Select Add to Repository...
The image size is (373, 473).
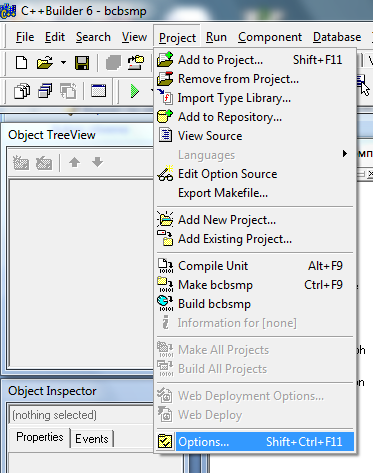(x=255, y=117)
